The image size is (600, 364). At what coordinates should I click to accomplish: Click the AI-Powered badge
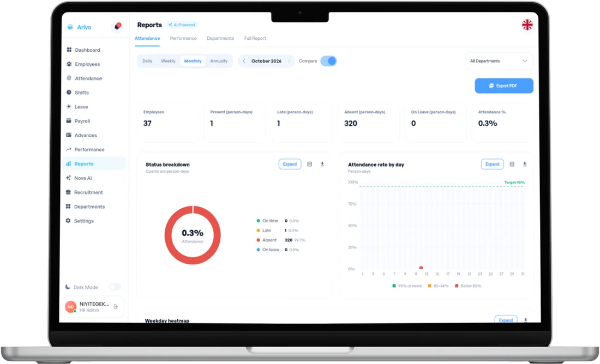[182, 25]
